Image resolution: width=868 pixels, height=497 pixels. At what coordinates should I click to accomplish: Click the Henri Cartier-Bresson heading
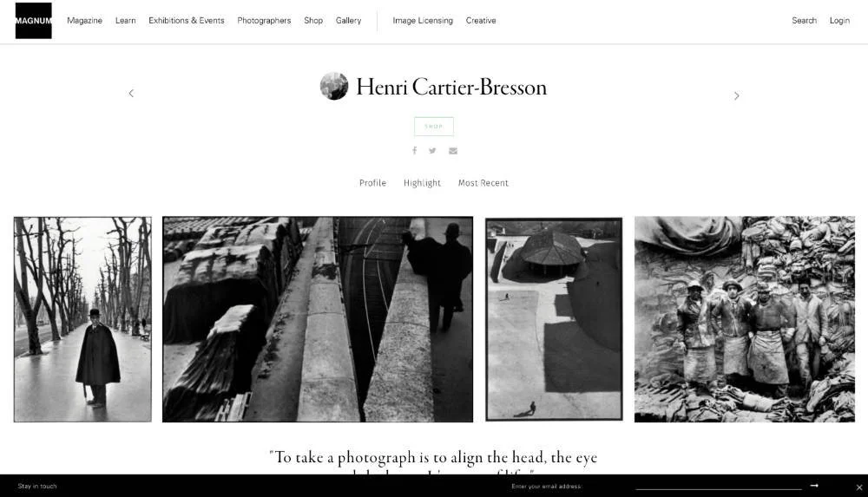click(x=451, y=88)
